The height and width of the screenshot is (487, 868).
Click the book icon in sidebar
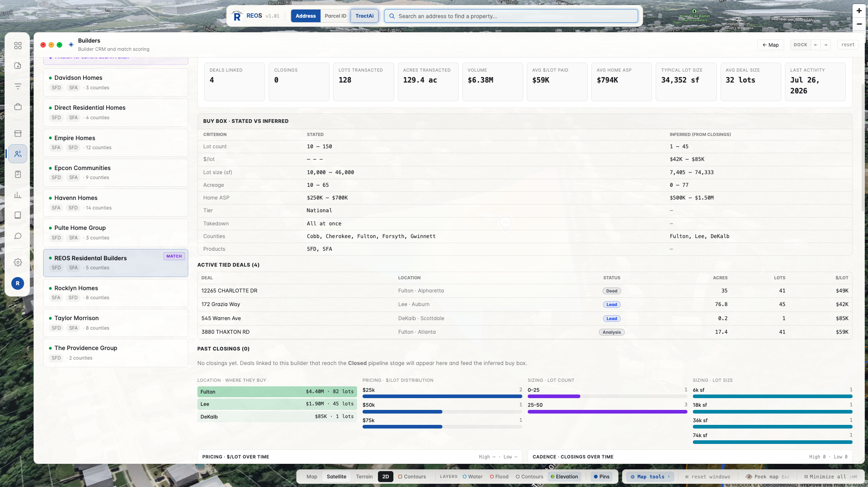18,215
